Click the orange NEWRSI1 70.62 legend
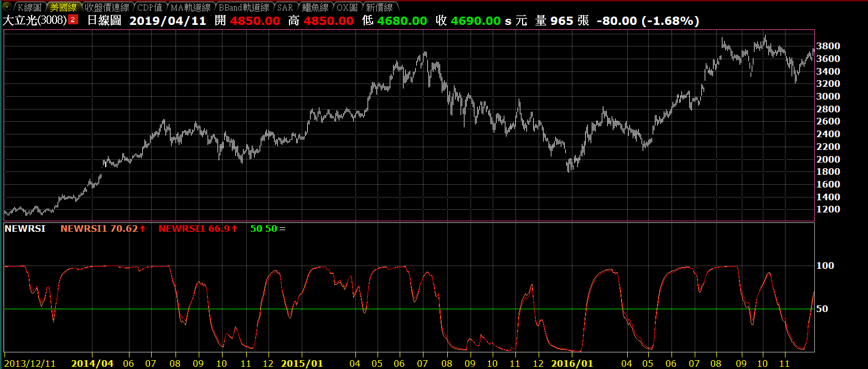Image resolution: width=868 pixels, height=369 pixels. click(x=102, y=228)
